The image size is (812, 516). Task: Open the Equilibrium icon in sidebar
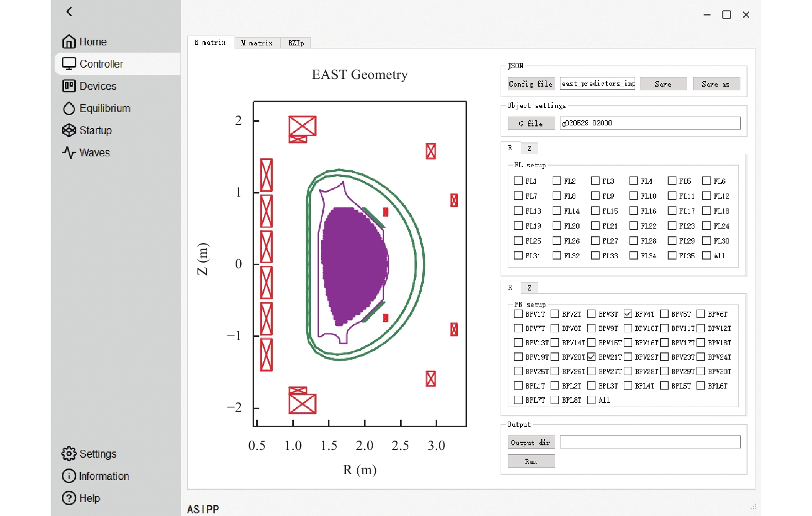tap(69, 108)
